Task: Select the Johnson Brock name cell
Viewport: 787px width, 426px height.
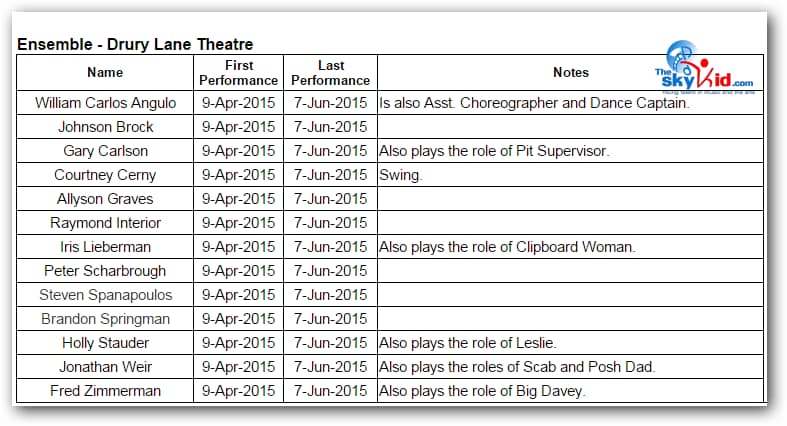Action: tap(105, 127)
